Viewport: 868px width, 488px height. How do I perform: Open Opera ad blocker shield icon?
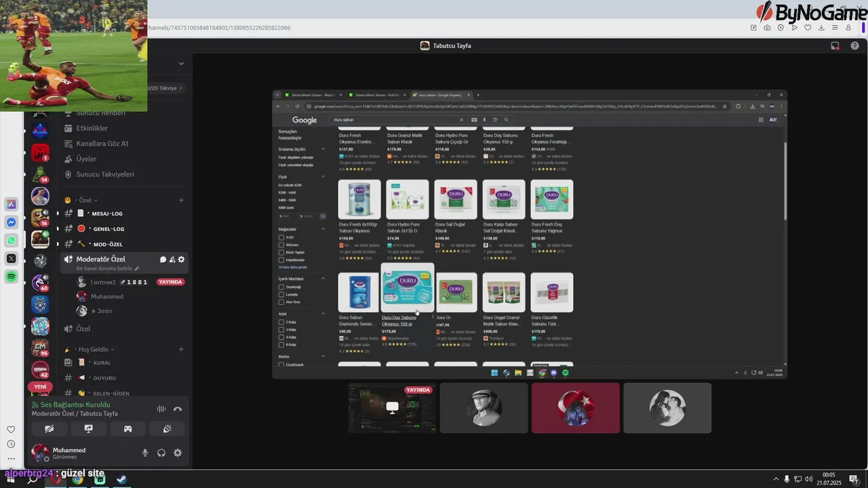pos(781,28)
